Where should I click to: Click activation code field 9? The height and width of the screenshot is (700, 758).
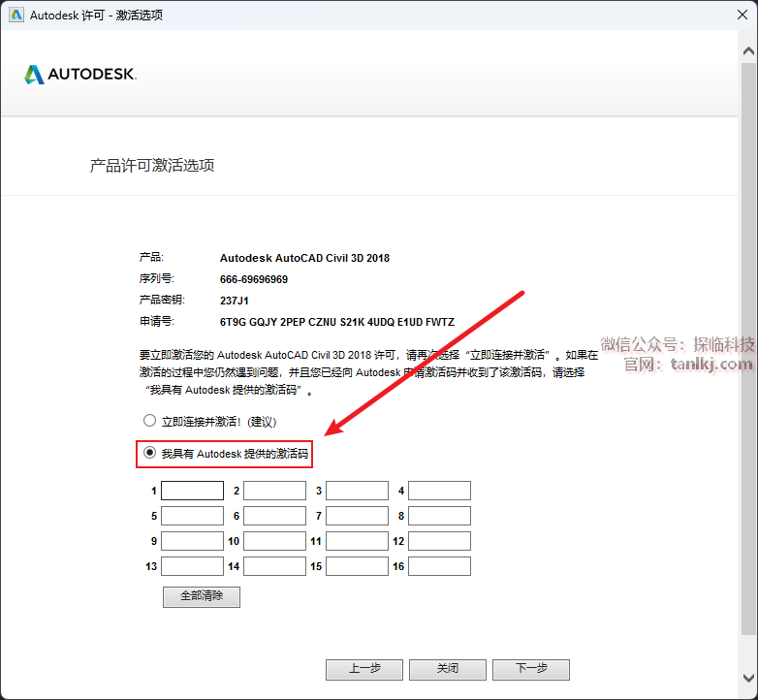point(192,540)
